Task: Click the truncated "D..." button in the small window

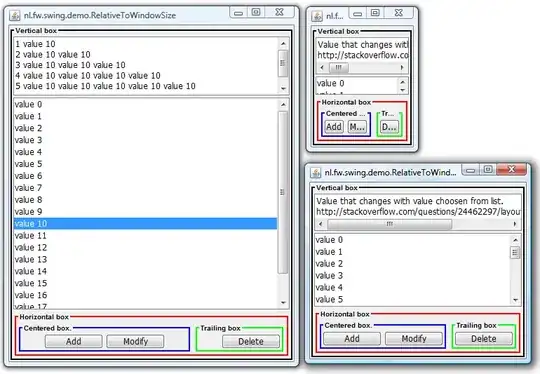Action: [x=390, y=127]
